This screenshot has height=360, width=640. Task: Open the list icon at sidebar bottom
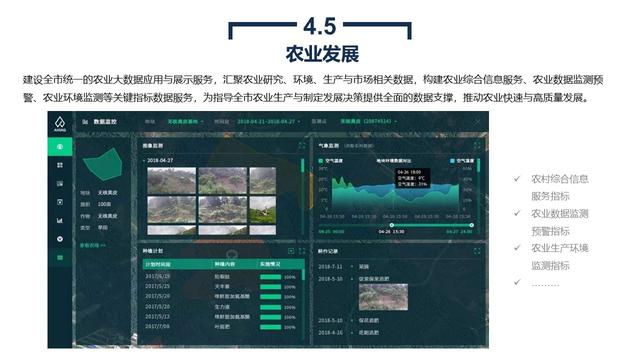[x=60, y=258]
